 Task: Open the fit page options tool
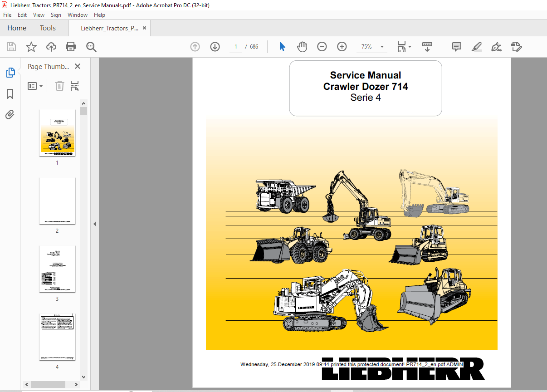point(404,47)
